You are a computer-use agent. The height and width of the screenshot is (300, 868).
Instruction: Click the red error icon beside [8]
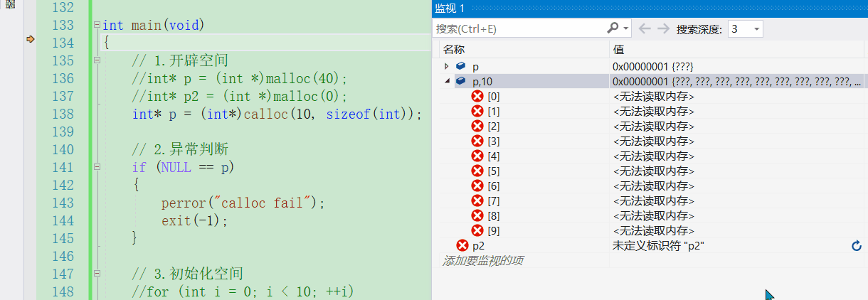478,215
